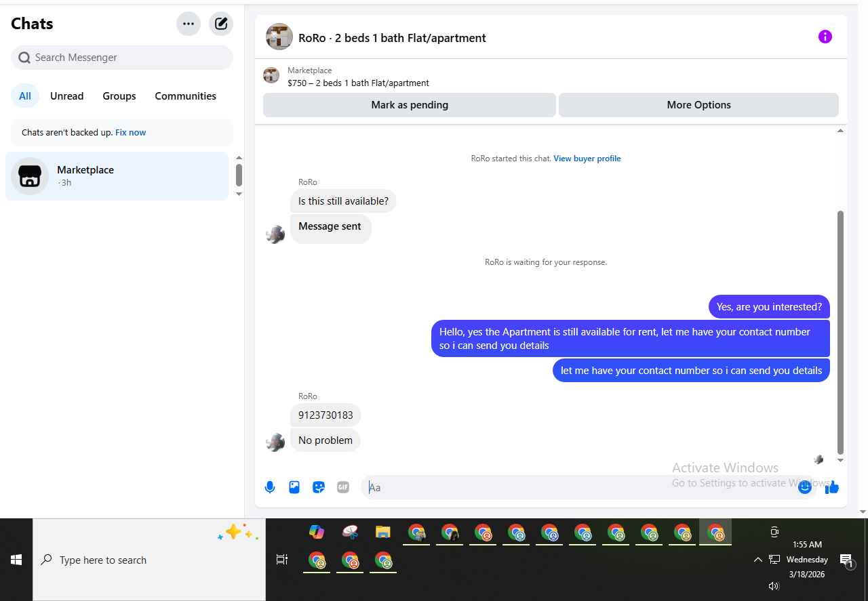Viewport: 868px width, 601px height.
Task: Open Snipping Tool from the taskbar
Action: click(350, 532)
